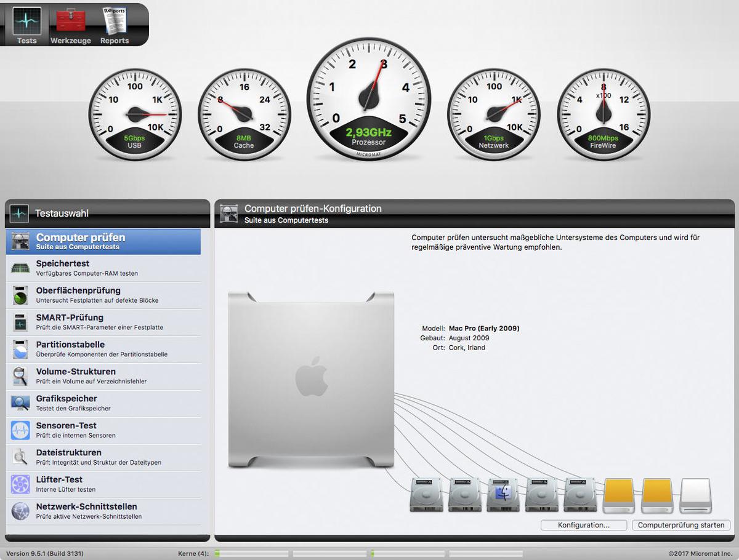Screen dimensions: 739x560
Task: Click Computerprüfung starten button
Action: 681,526
